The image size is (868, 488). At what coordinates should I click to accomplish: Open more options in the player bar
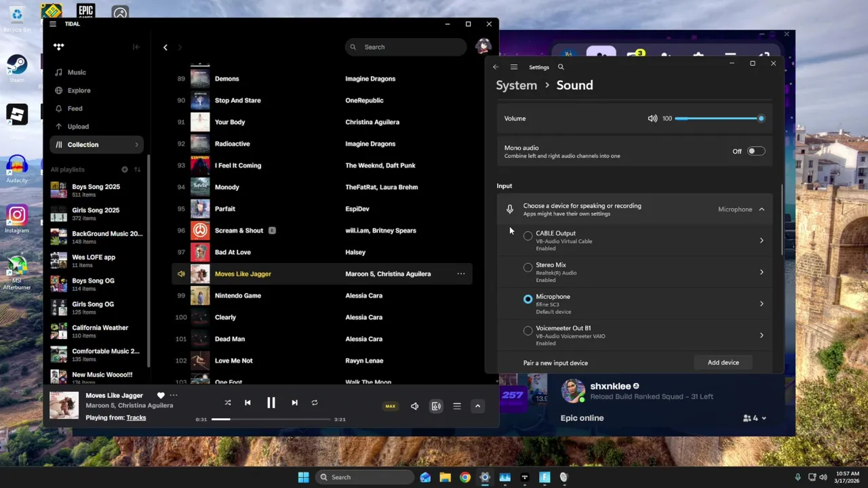pyautogui.click(x=174, y=395)
